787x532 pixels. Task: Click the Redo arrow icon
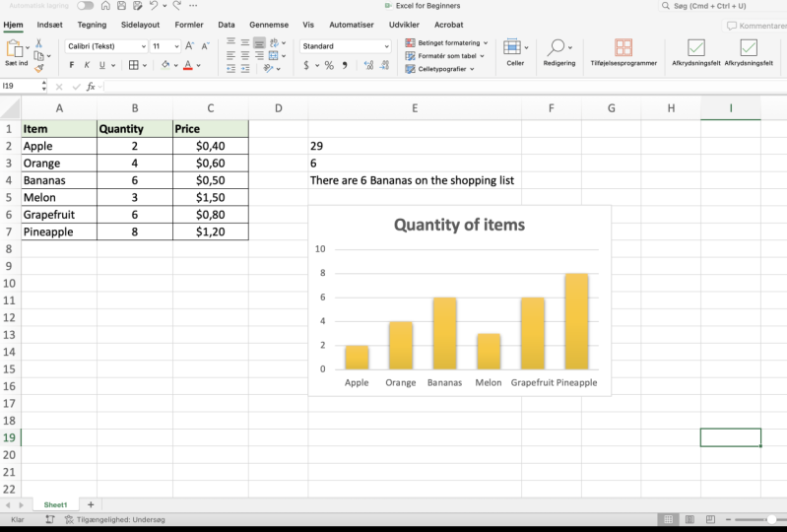click(176, 6)
